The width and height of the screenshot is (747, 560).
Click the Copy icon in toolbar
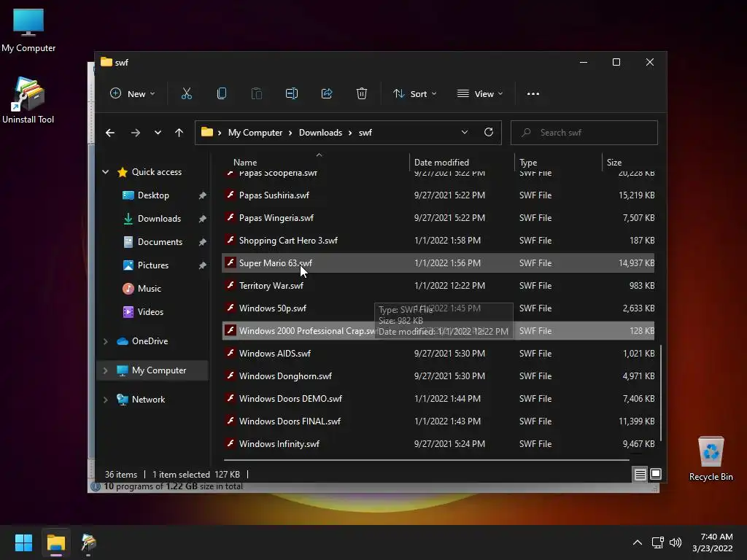pos(222,93)
